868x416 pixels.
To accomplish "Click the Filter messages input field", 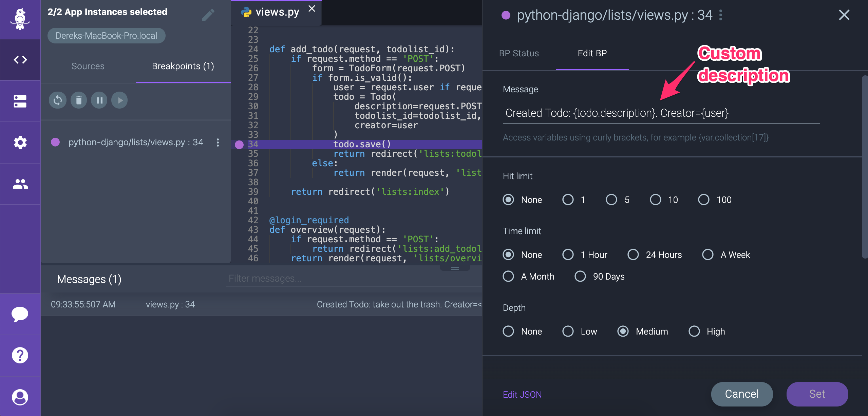I will point(353,279).
